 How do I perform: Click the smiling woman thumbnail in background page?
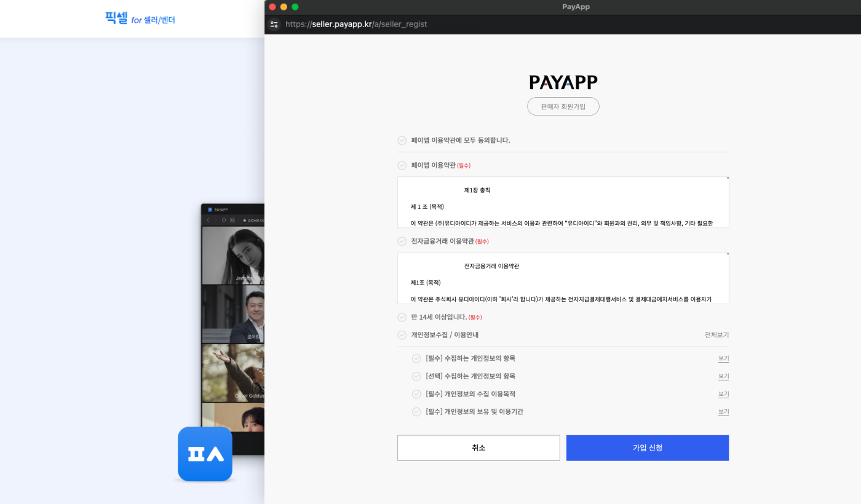tap(234, 255)
